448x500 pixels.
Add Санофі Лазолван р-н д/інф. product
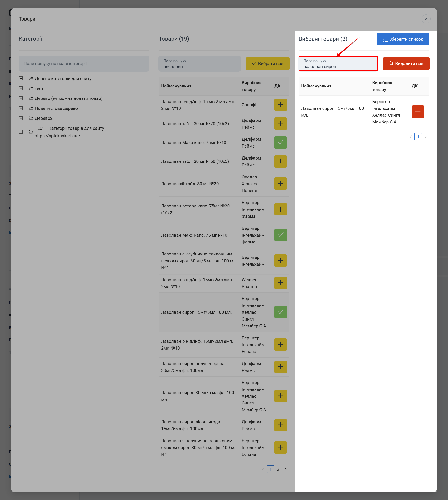280,105
